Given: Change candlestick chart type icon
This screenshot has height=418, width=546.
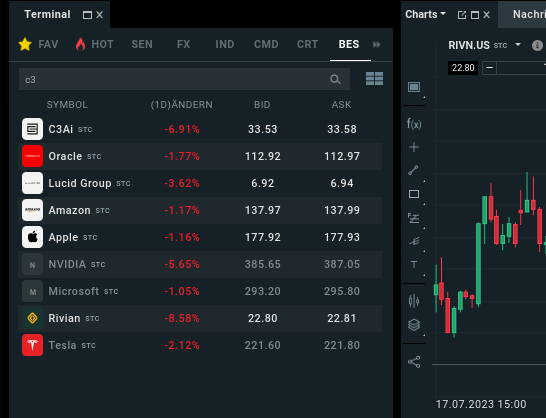Looking at the screenshot, I should click(414, 301).
